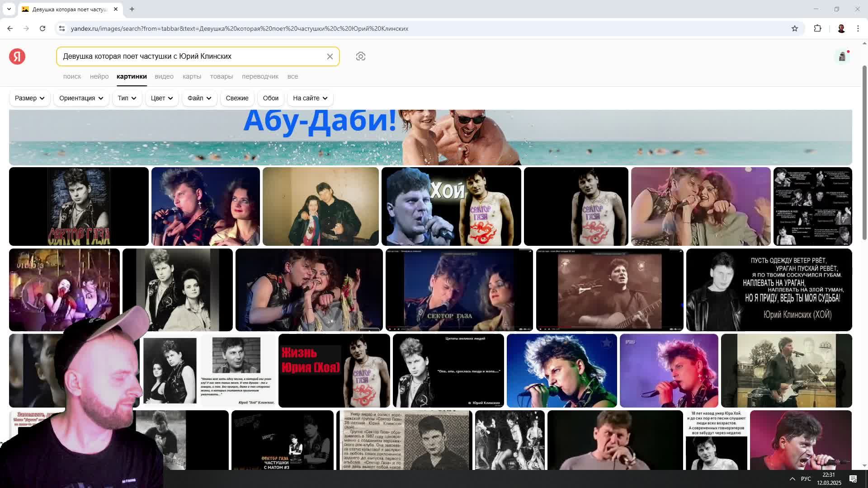
Task: Click the browser forward arrow
Action: pos(26,28)
